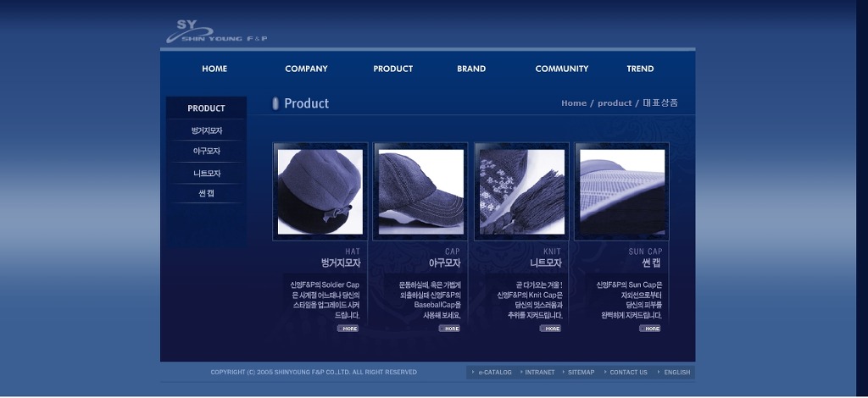Open the HOME menu item
Viewport: 868px width, 398px height.
(x=214, y=69)
